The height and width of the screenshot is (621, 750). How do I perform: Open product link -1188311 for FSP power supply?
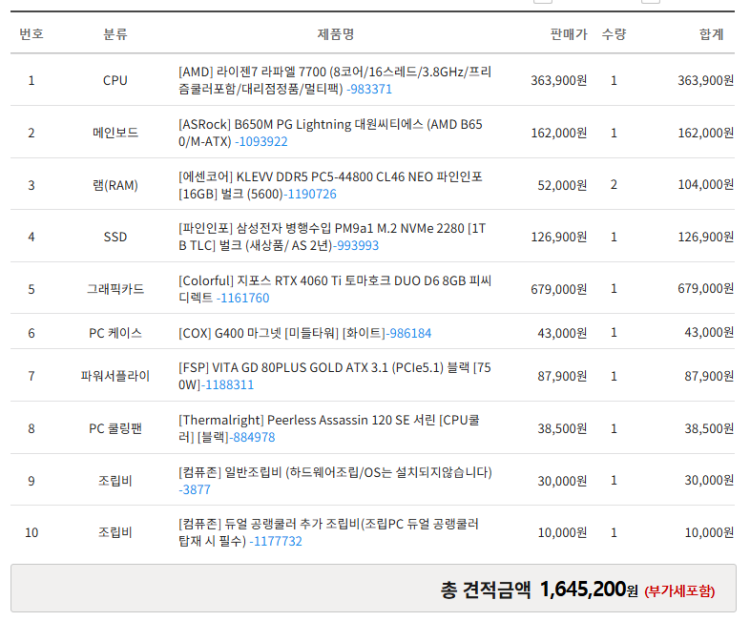[228, 385]
